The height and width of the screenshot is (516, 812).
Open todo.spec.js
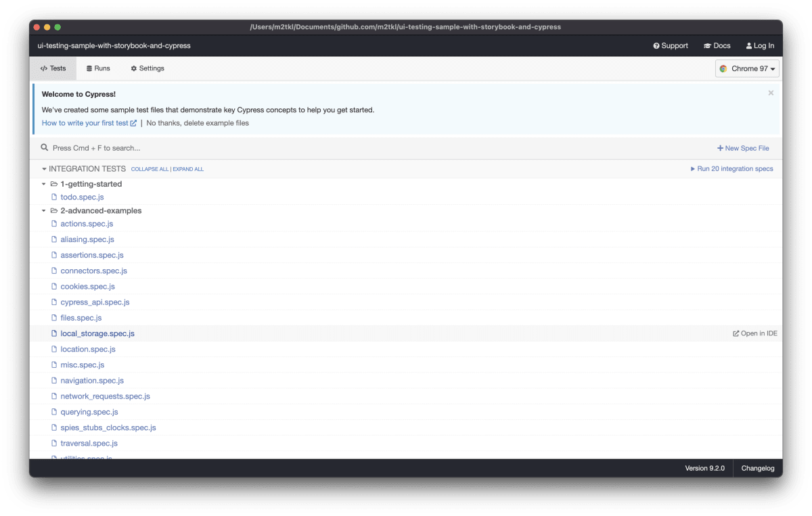click(82, 197)
